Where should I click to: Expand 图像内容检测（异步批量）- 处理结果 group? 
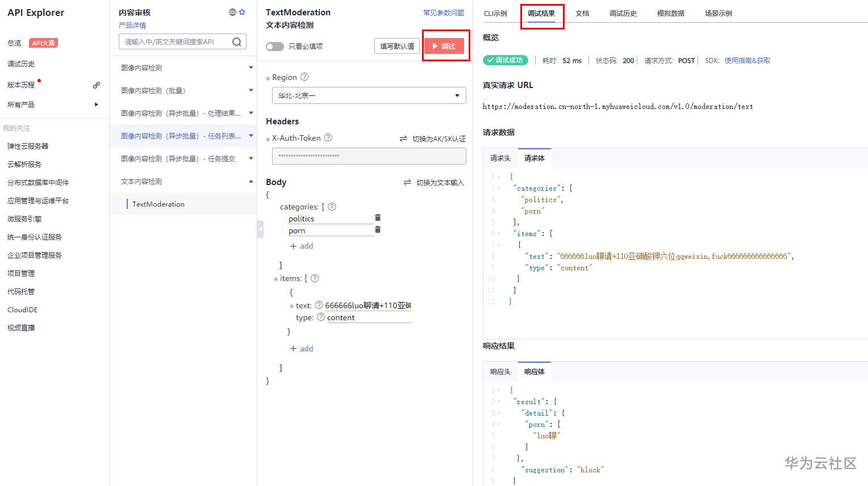pos(251,113)
